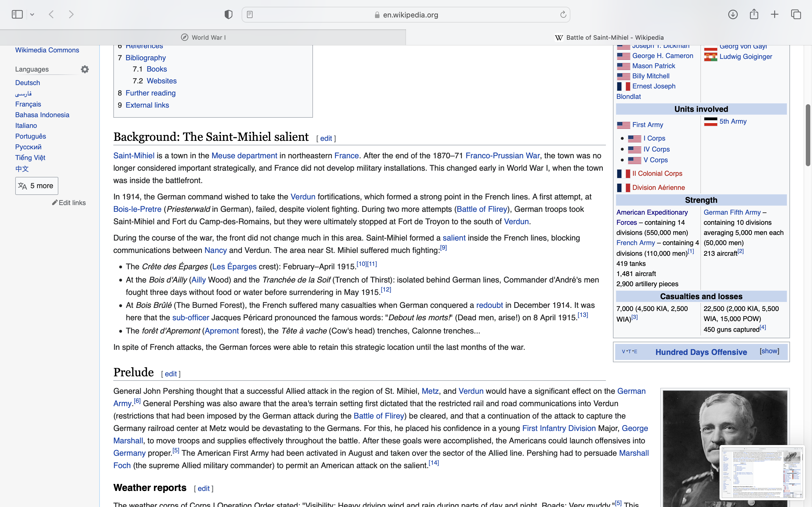Image resolution: width=812 pixels, height=507 pixels.
Task: Click the page vertical scrollbar thumb
Action: 808,135
